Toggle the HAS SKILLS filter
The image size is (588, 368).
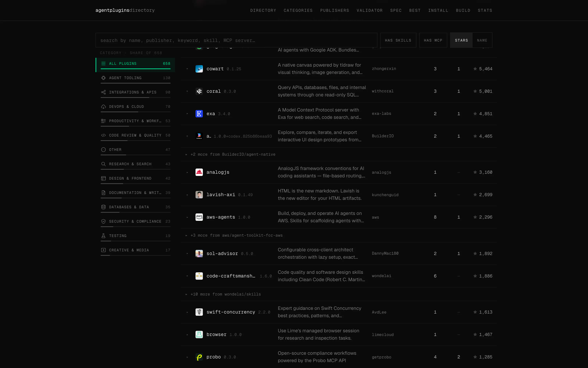[398, 40]
